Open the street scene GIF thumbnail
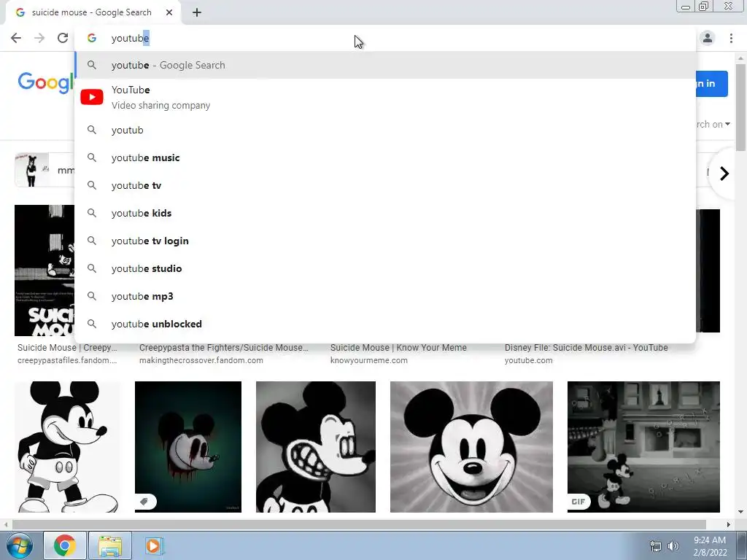 643,447
